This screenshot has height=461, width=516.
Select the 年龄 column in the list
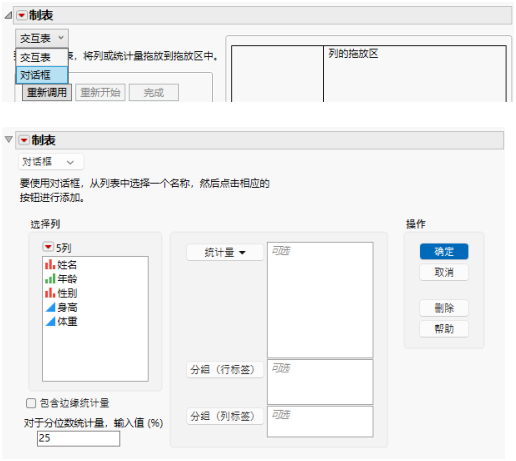(x=61, y=279)
